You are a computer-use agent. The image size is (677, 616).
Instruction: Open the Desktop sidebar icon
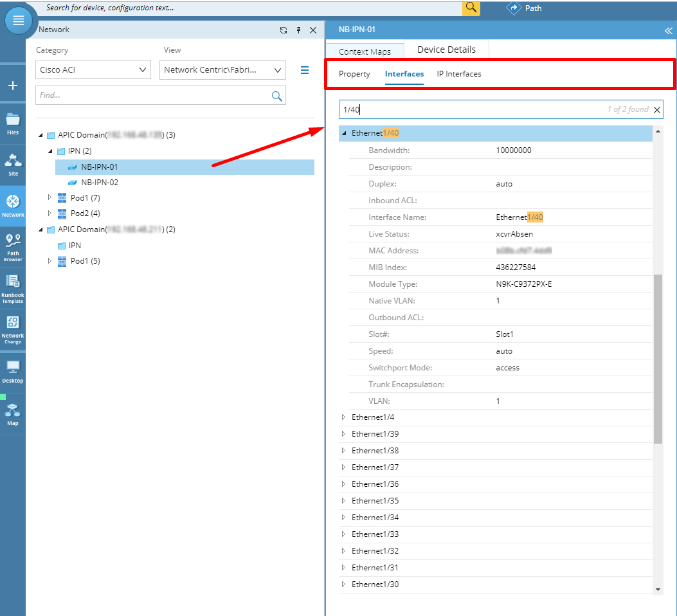pos(13,372)
